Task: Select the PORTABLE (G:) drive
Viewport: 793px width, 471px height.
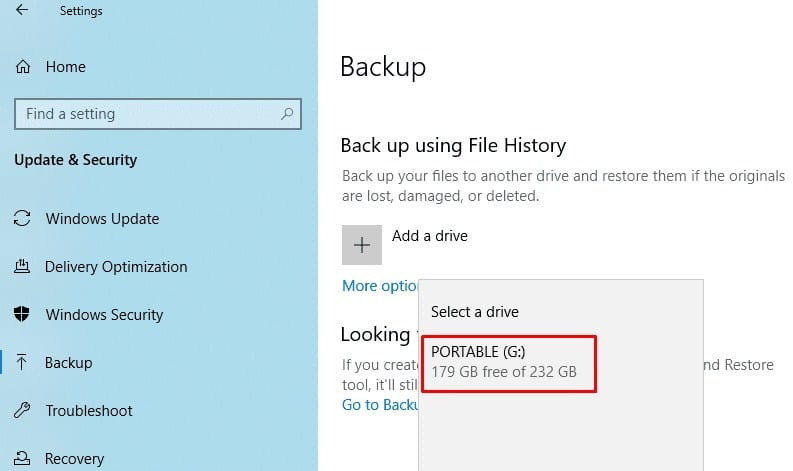Action: click(509, 364)
